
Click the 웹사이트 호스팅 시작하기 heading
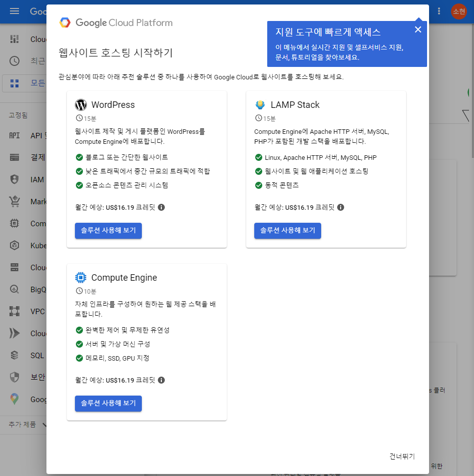(116, 52)
